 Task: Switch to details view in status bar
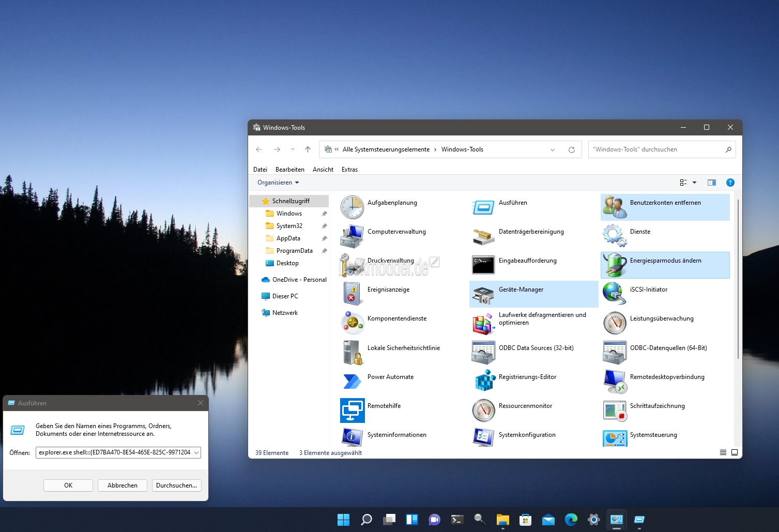[x=723, y=452]
